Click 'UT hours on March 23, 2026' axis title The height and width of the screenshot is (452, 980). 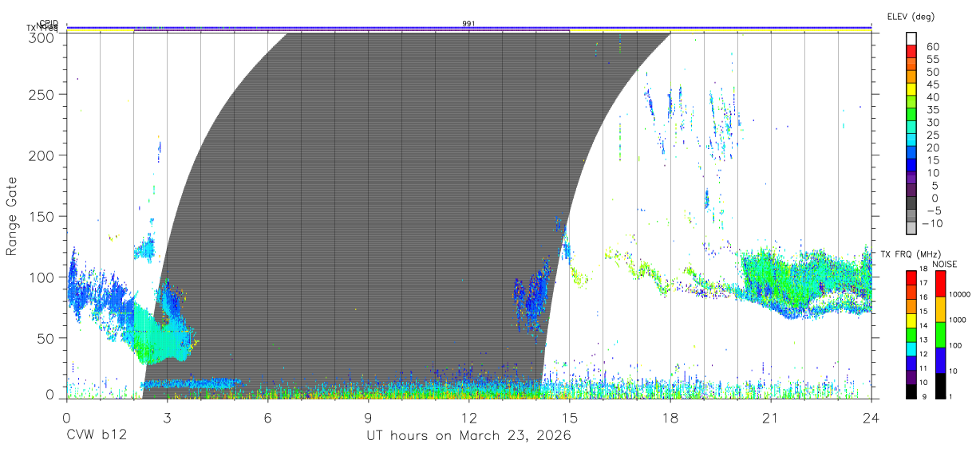468,436
